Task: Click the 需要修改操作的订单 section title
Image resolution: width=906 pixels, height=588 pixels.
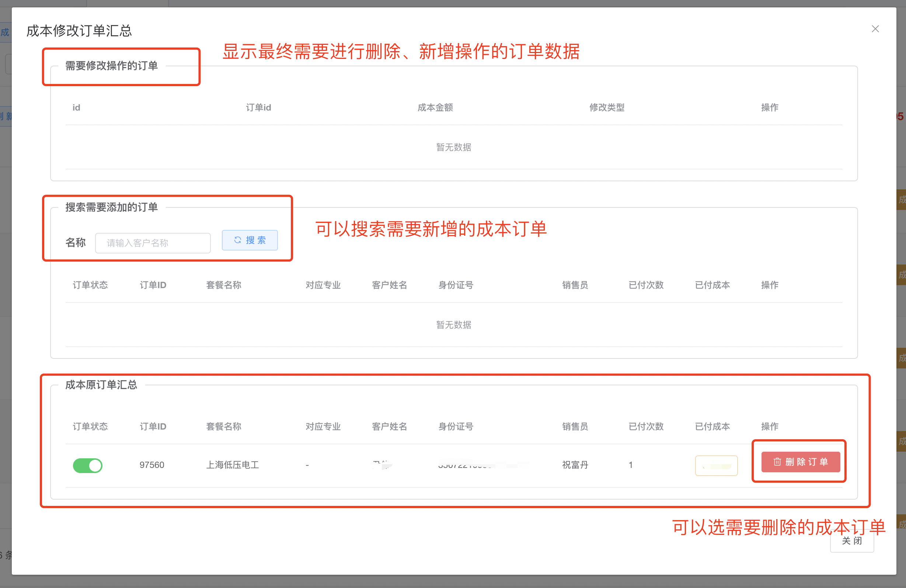Action: click(x=111, y=66)
